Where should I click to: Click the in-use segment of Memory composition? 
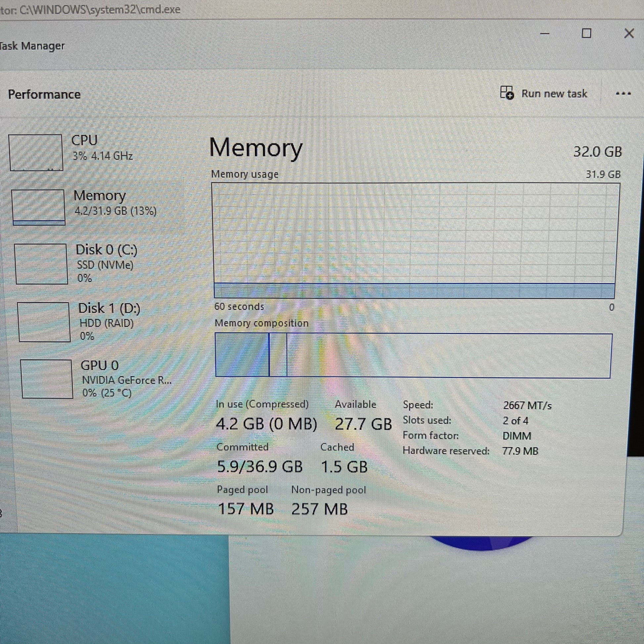(x=242, y=355)
